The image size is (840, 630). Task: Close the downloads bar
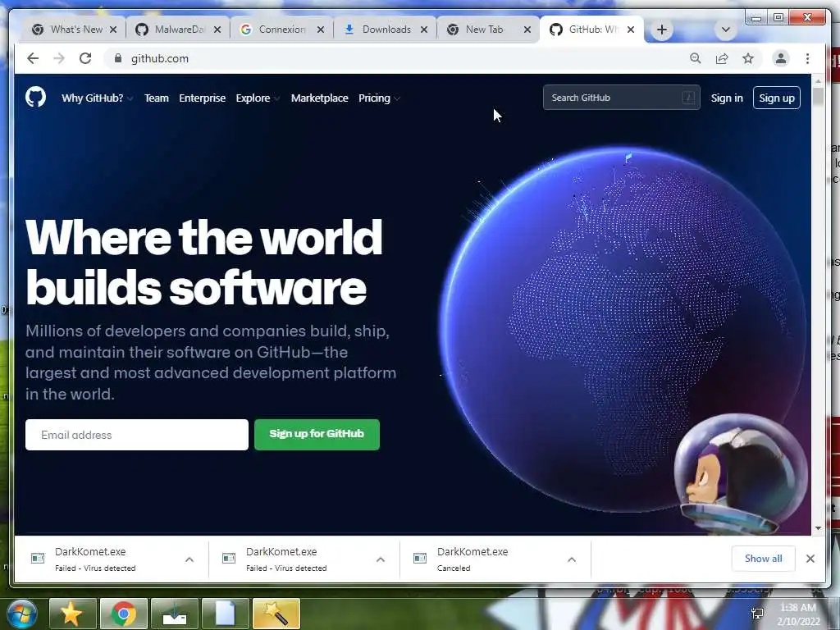(810, 558)
